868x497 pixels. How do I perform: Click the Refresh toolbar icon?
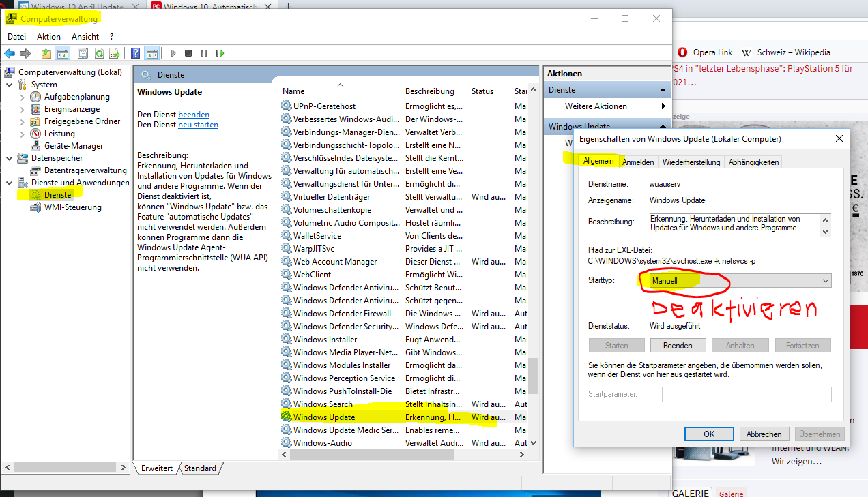click(99, 53)
